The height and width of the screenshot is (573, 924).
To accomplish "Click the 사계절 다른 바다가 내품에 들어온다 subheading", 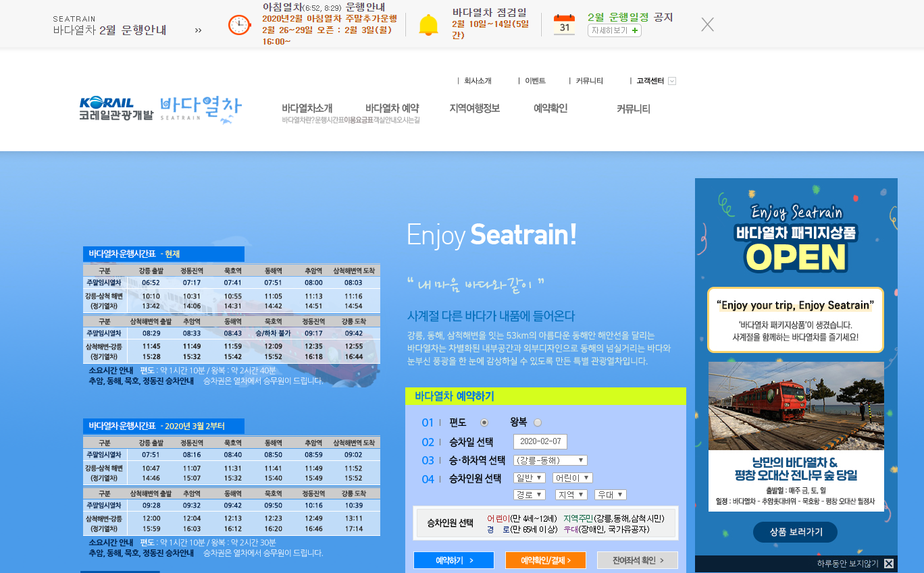I will 491,316.
